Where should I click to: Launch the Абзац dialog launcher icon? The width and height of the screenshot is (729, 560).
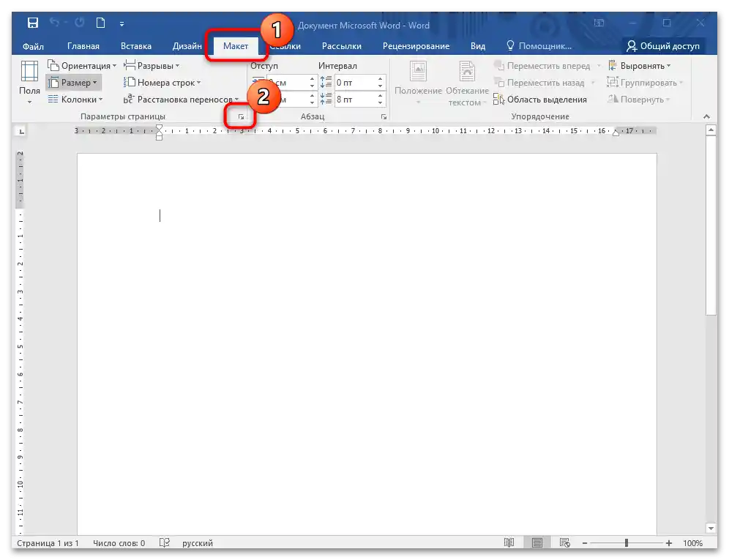(x=384, y=117)
